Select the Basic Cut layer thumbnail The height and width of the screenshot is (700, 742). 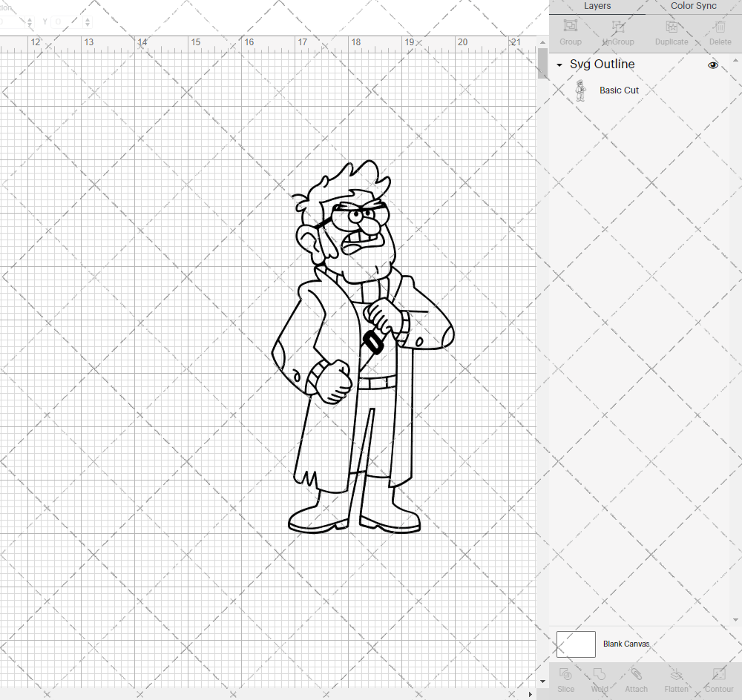pyautogui.click(x=580, y=90)
